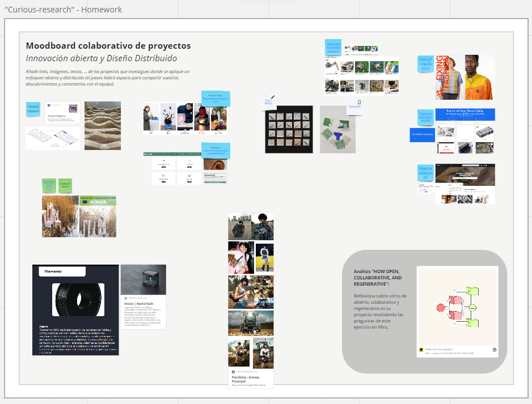The height and width of the screenshot is (404, 532).
Task: Click the Reflection Tree (public) title
Action: [x=438, y=349]
